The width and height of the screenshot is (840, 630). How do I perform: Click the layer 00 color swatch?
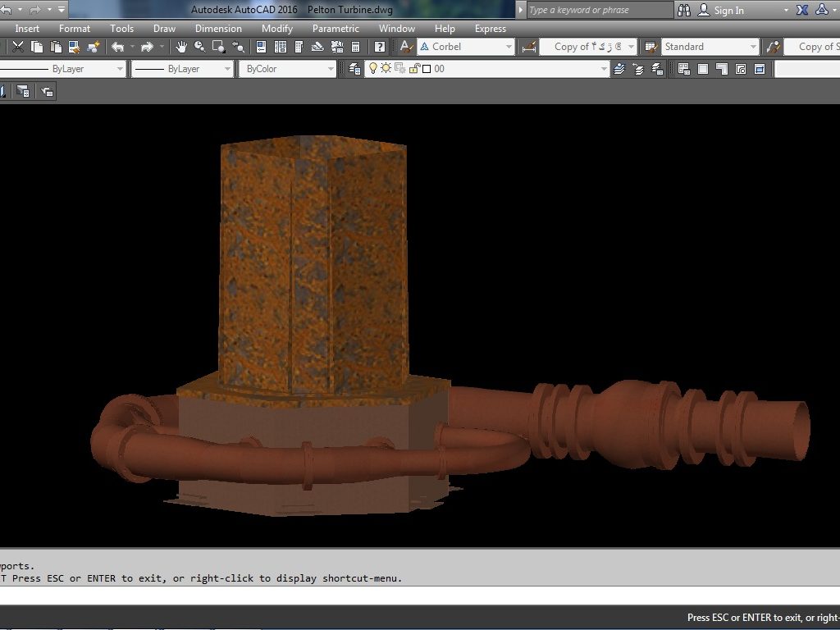[x=427, y=69]
